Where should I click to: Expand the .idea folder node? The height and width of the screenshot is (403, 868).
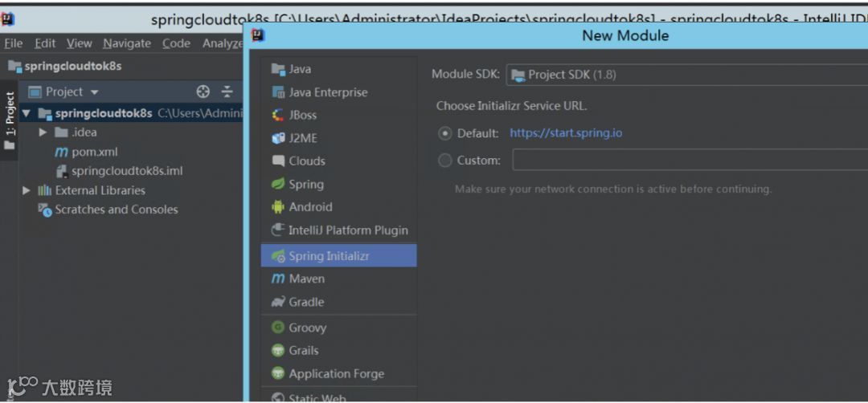pyautogui.click(x=43, y=132)
